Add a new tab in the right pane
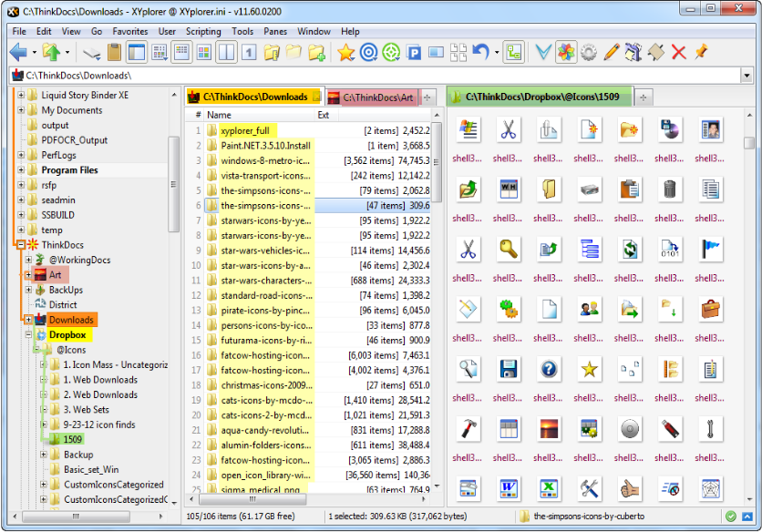This screenshot has width=762, height=532. (x=644, y=97)
